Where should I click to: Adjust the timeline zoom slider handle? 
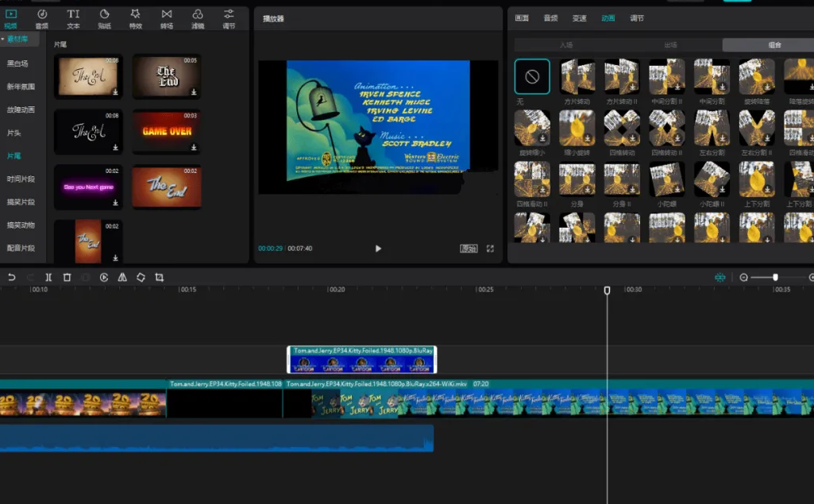[775, 278]
